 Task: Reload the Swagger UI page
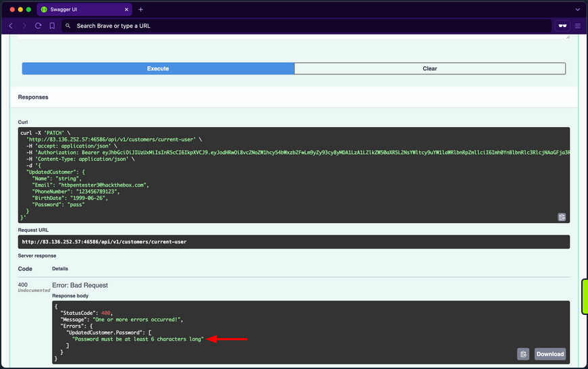(38, 26)
